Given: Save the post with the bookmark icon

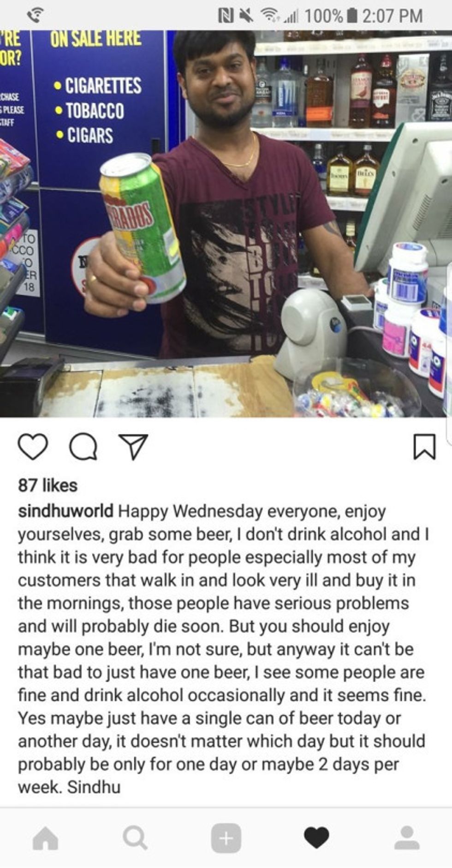Looking at the screenshot, I should coord(424,446).
